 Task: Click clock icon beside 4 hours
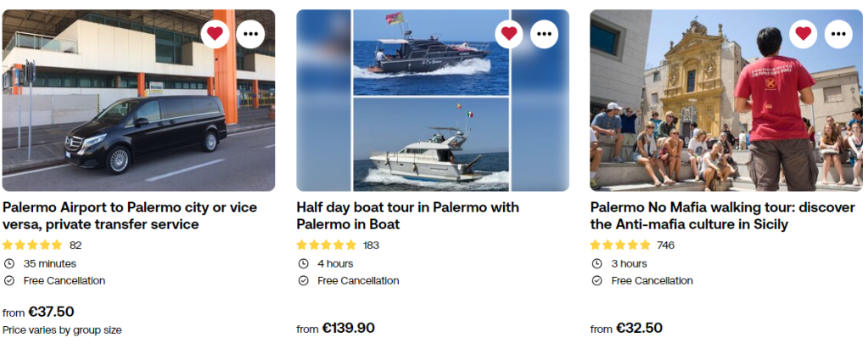pyautogui.click(x=303, y=263)
